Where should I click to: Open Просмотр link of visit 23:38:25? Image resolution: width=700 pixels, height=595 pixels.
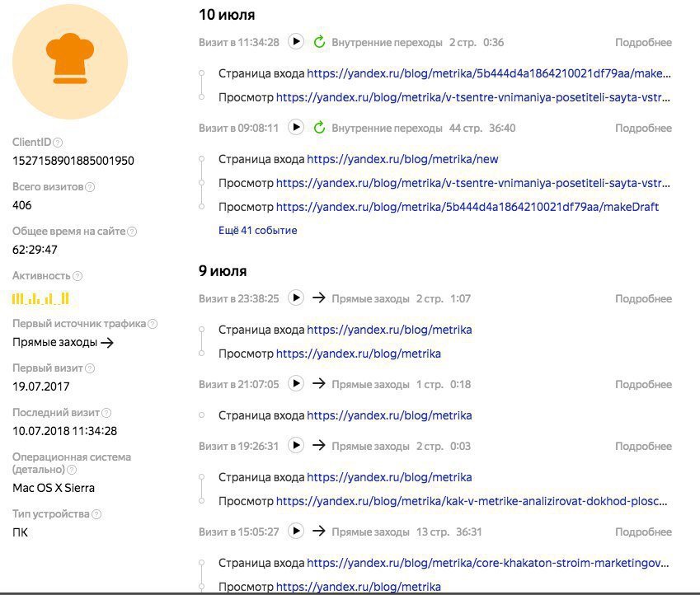pyautogui.click(x=359, y=354)
